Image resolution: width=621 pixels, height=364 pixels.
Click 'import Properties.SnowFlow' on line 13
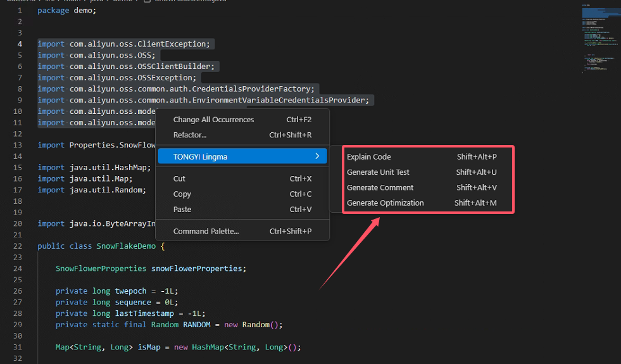point(96,145)
